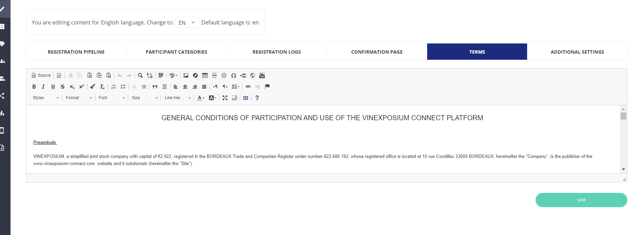Embed a YouTube video
This screenshot has width=644, height=235.
pos(262,75)
